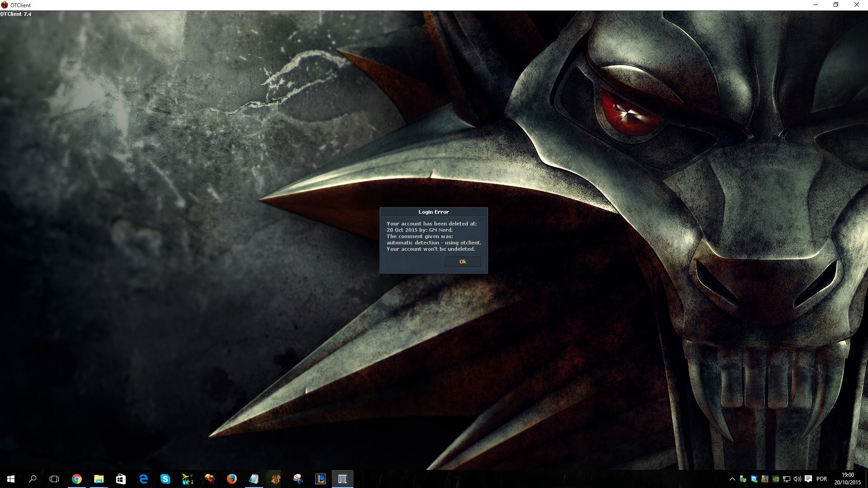
Task: Open Skype from the taskbar
Action: [165, 479]
